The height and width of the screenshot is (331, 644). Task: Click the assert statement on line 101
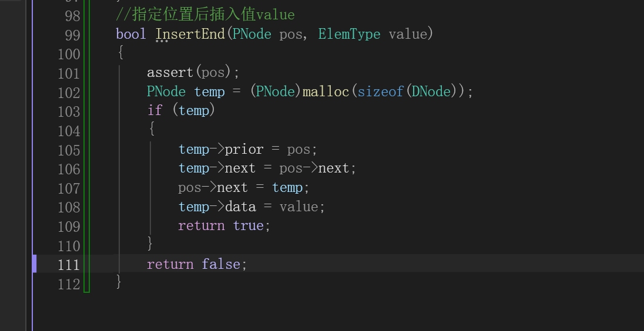click(x=193, y=73)
